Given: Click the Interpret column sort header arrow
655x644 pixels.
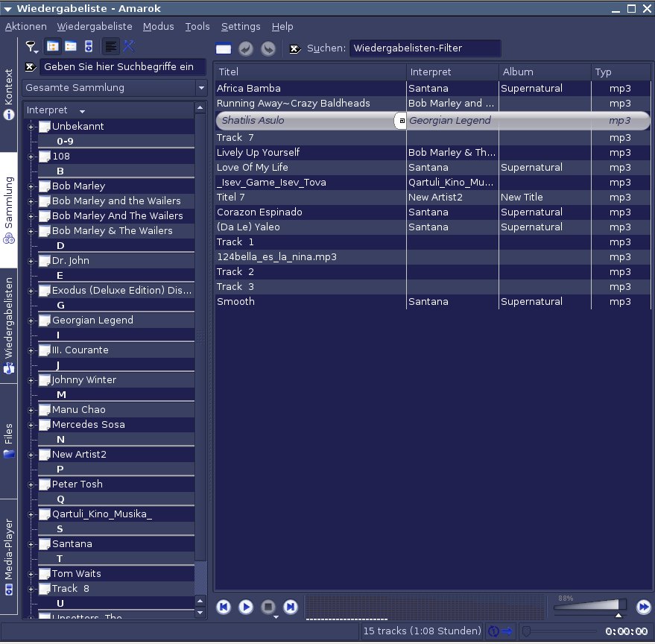Looking at the screenshot, I should [82, 111].
